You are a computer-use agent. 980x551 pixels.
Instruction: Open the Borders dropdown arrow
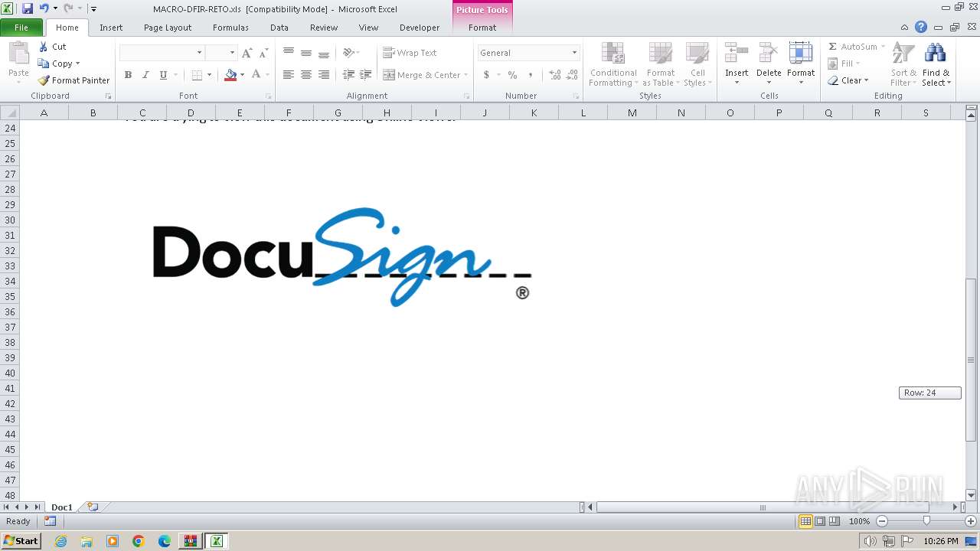coord(209,75)
